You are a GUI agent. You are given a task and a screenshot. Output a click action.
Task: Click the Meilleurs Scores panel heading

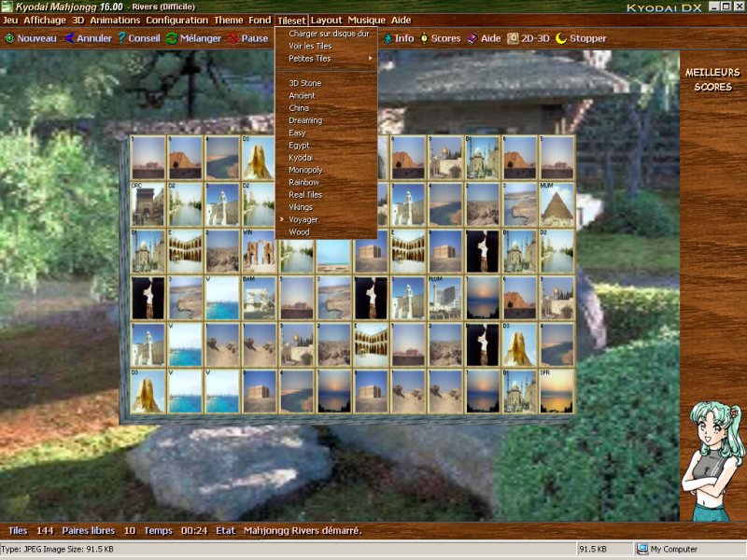(x=712, y=79)
